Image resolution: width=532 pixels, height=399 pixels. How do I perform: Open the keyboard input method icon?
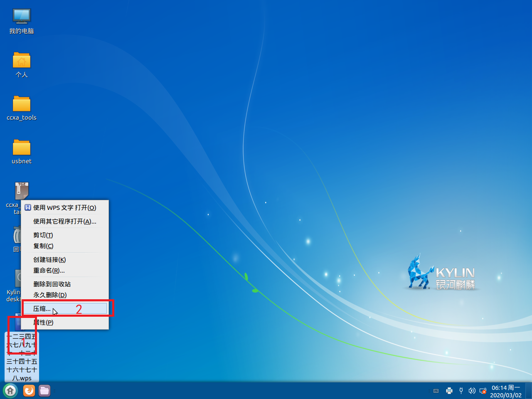436,391
